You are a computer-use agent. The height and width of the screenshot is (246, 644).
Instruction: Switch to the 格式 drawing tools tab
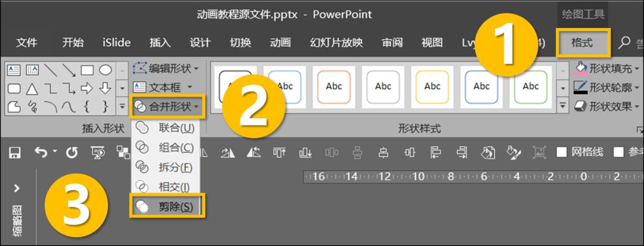click(x=583, y=42)
